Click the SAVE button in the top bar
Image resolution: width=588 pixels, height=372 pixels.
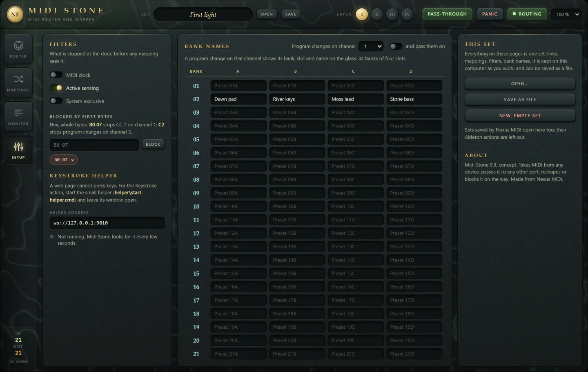point(291,14)
